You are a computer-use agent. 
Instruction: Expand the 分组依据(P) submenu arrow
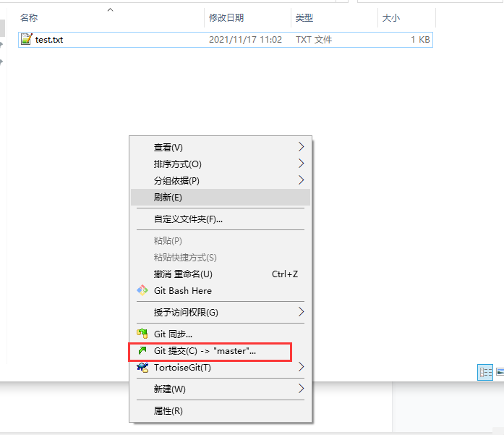tap(302, 180)
